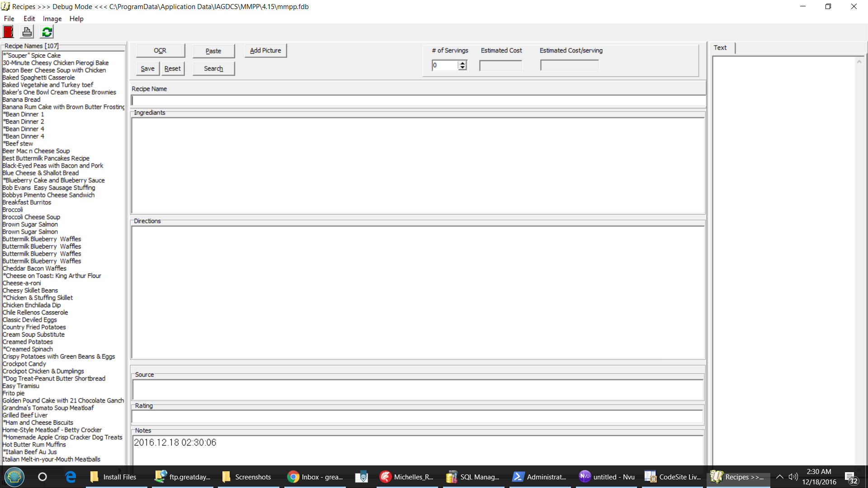Open the Help menu
The height and width of the screenshot is (488, 868).
[76, 19]
